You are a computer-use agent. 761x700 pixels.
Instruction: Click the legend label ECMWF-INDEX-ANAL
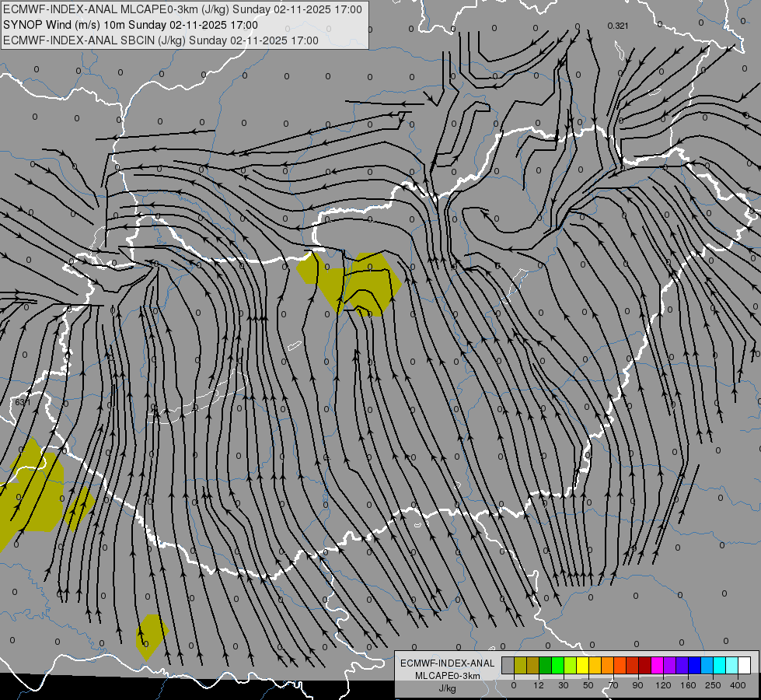[x=448, y=663]
